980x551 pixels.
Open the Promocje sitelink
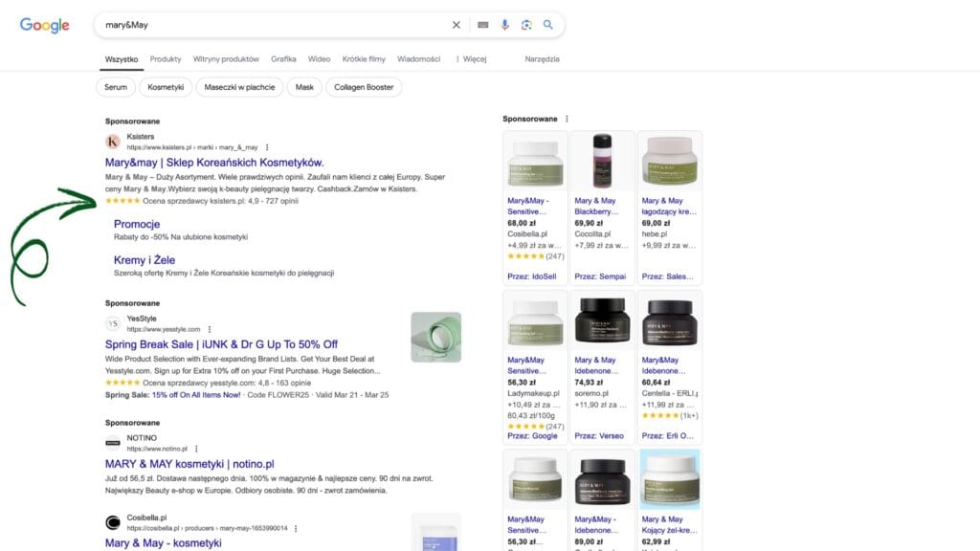point(137,223)
